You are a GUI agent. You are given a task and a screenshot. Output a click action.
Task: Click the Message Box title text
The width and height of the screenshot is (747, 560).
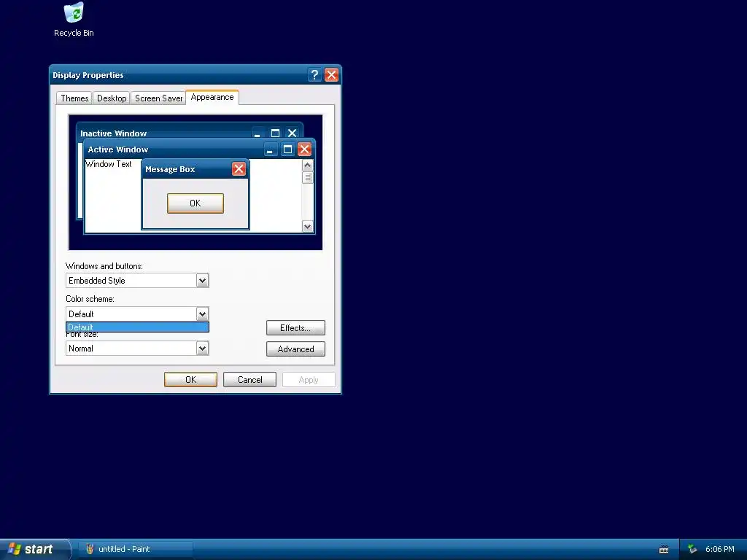(x=170, y=169)
